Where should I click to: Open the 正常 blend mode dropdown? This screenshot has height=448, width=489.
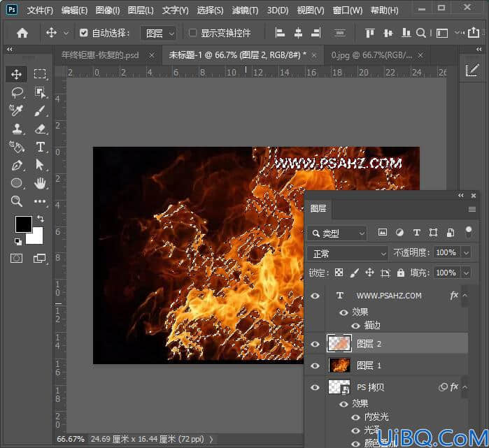(347, 253)
